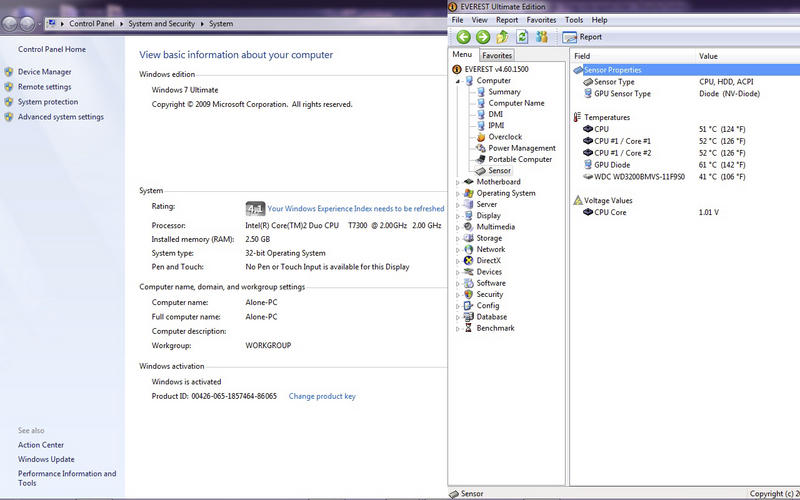Screen dimensions: 800x500
Task: Select the DirectX tree icon
Action: (468, 261)
